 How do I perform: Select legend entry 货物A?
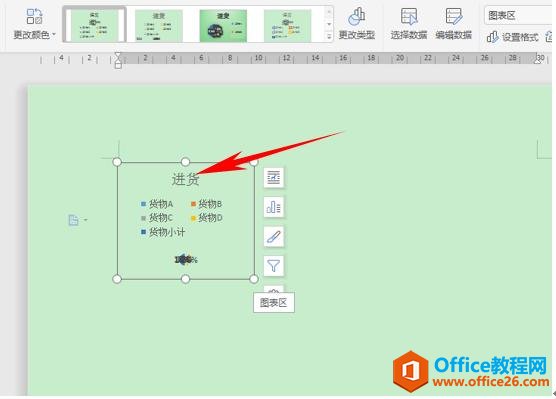(x=157, y=204)
